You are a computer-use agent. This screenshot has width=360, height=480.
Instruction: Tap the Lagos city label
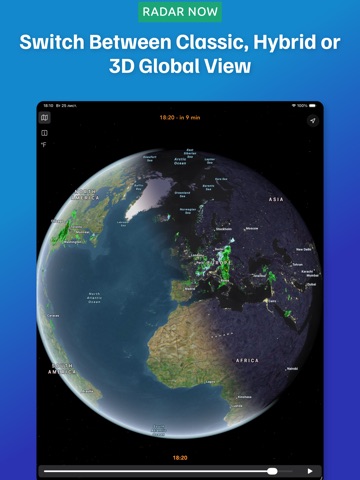tap(211, 382)
